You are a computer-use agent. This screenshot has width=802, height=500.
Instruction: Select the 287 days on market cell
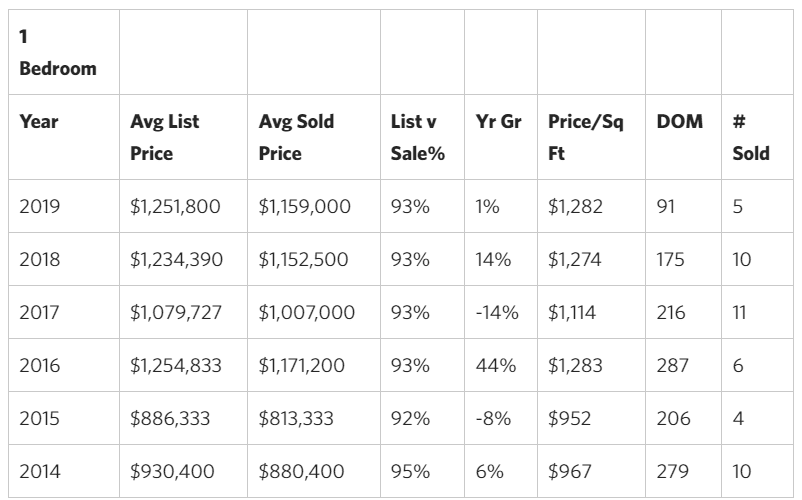[672, 366]
